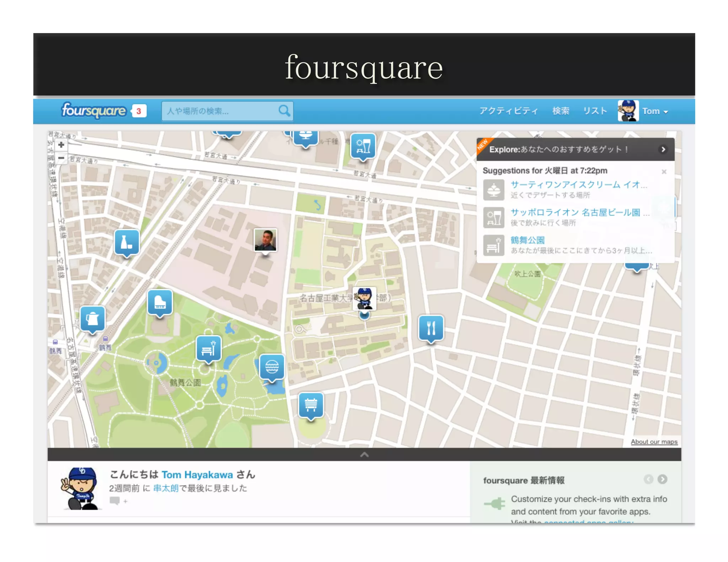Screen dimensions: 728x562
Task: Click the beer icon beside サッポロライオン suggestion
Action: (x=494, y=217)
